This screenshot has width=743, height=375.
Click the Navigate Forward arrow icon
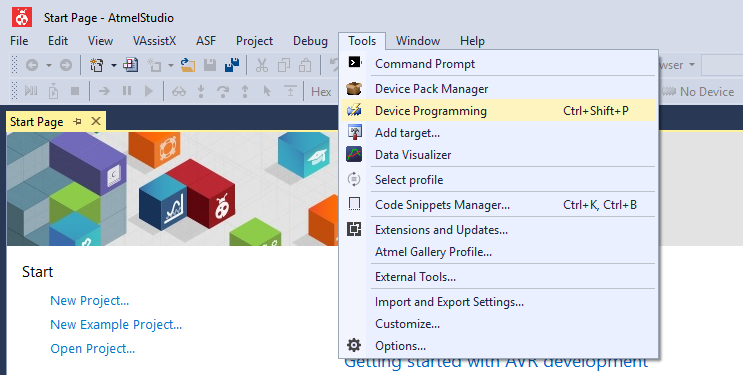[x=66, y=65]
